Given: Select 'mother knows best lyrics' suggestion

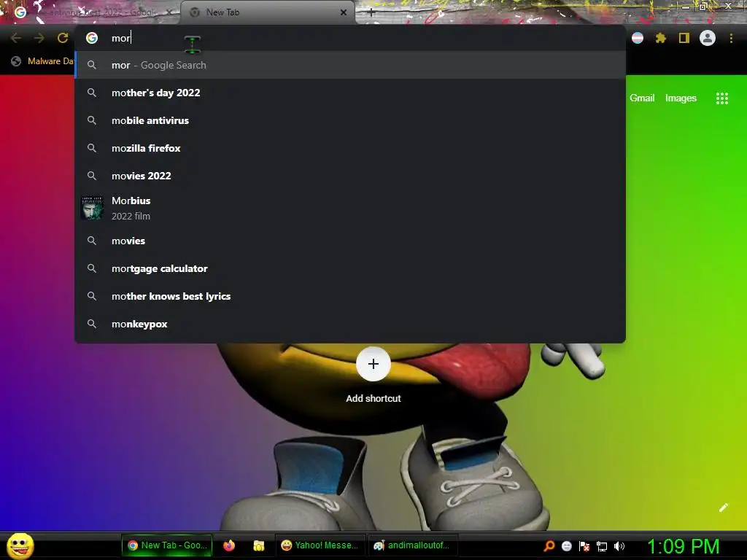Looking at the screenshot, I should pyautogui.click(x=350, y=296).
